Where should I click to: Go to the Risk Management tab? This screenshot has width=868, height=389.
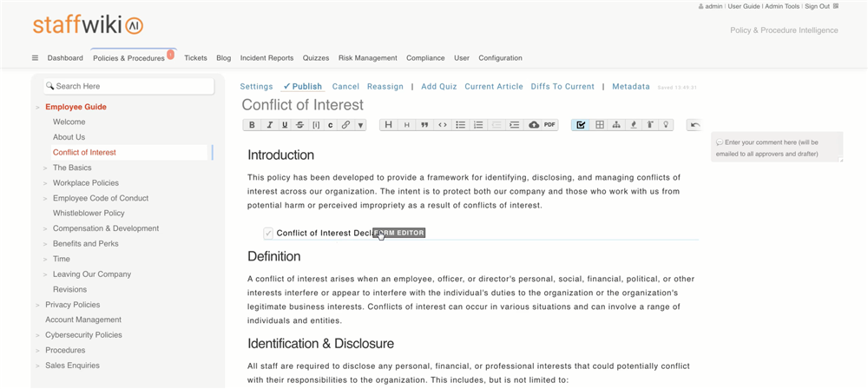click(367, 58)
